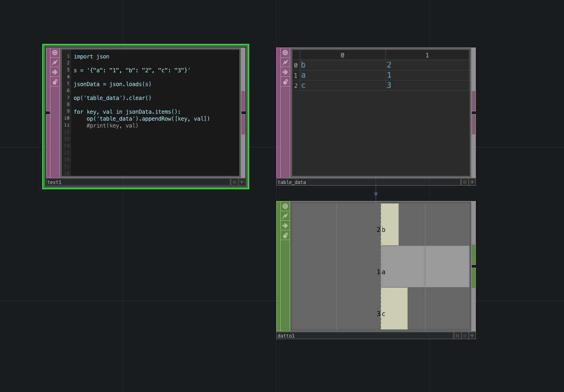The height and width of the screenshot is (392, 564).
Task: Toggle the viewer active flag on text1
Action: coord(55,52)
